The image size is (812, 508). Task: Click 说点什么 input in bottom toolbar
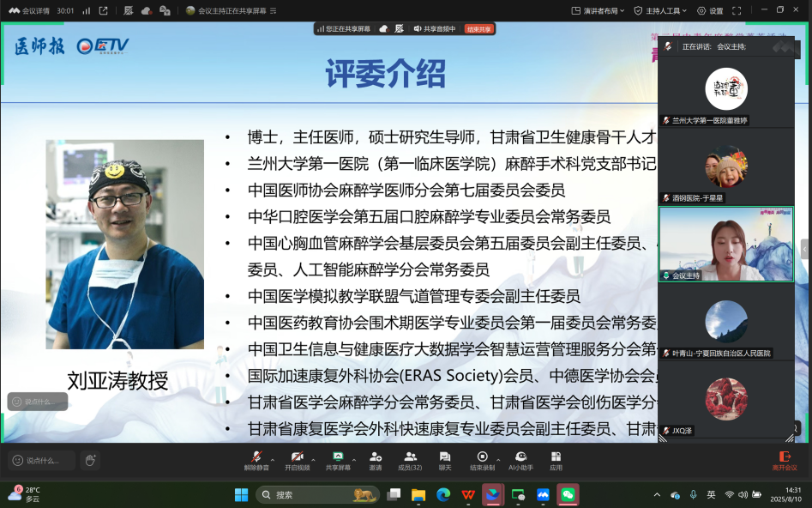click(x=42, y=460)
